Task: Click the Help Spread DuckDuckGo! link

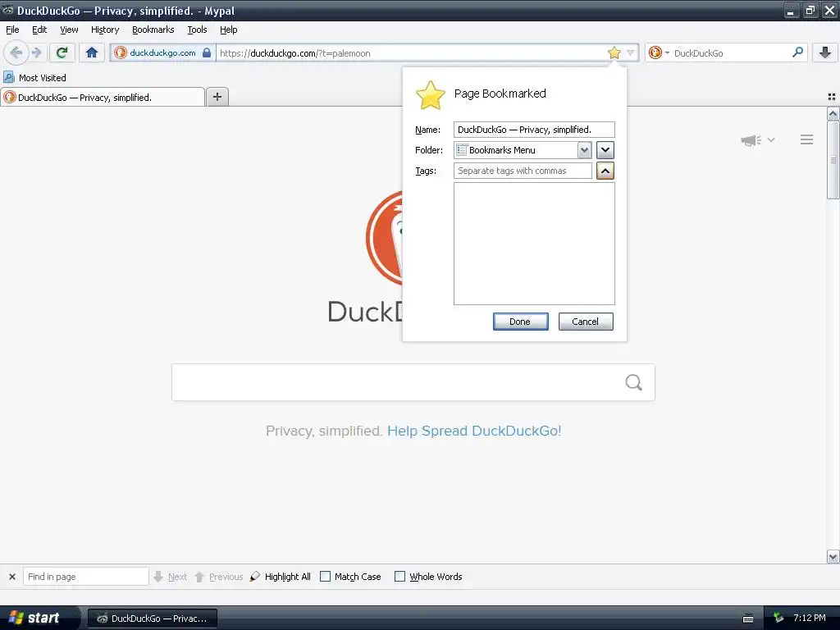Action: [474, 431]
